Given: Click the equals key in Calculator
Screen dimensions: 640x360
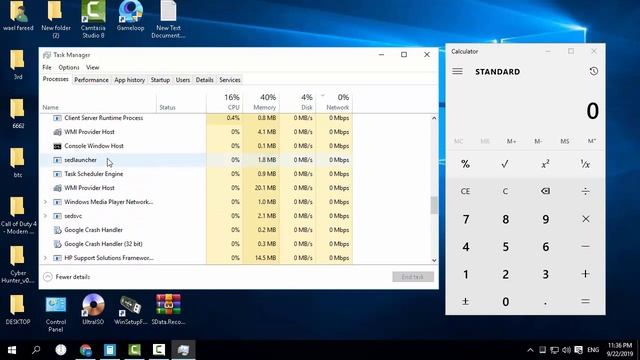Looking at the screenshot, I should tap(585, 301).
